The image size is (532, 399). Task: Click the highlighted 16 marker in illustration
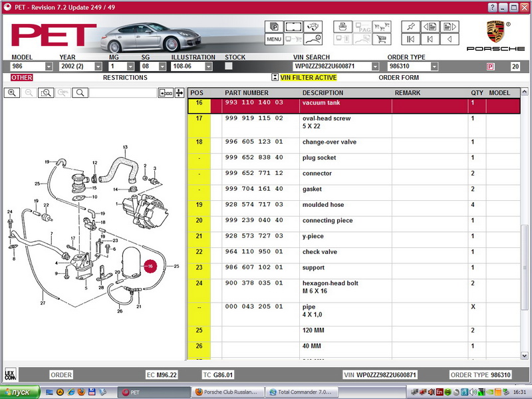pyautogui.click(x=150, y=267)
